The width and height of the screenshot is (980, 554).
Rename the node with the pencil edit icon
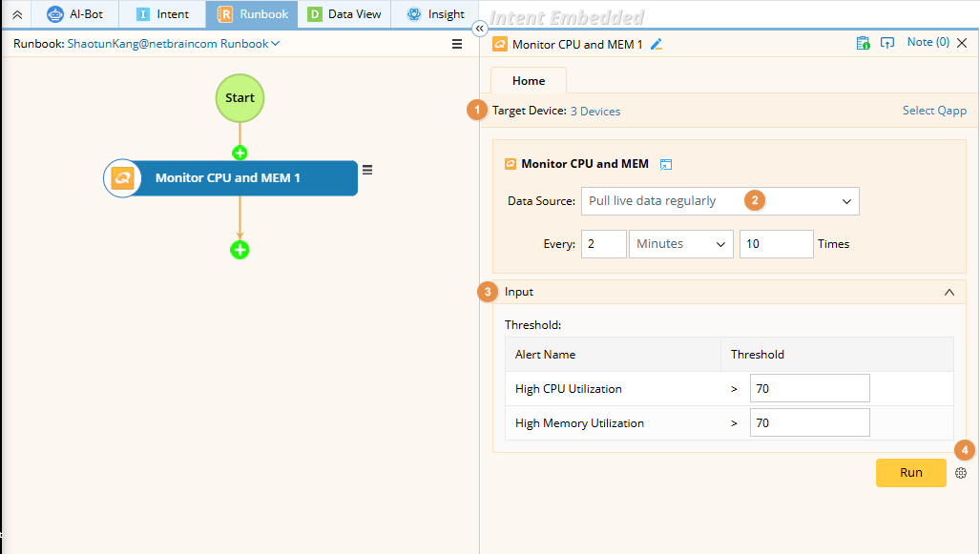pos(657,45)
